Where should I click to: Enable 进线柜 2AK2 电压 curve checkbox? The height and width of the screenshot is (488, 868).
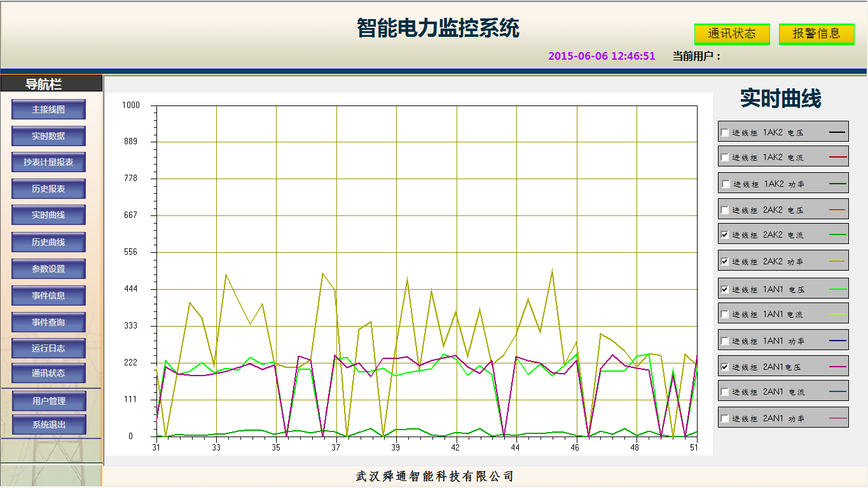pos(724,210)
